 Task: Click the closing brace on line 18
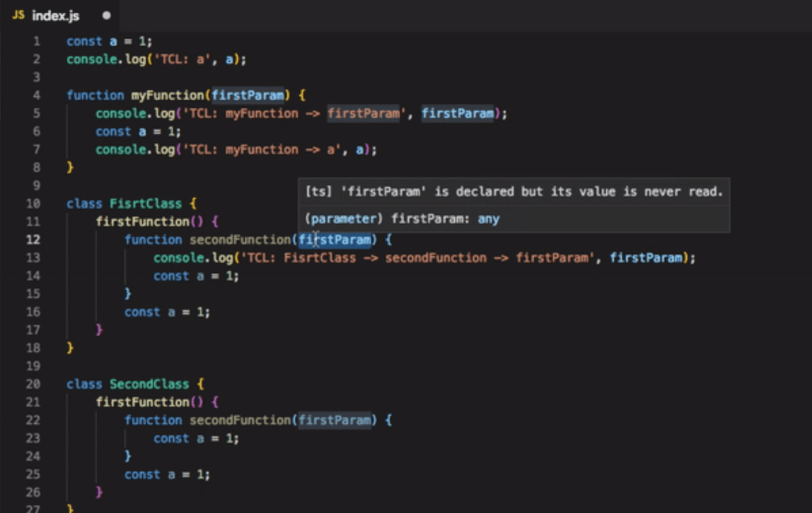71,347
